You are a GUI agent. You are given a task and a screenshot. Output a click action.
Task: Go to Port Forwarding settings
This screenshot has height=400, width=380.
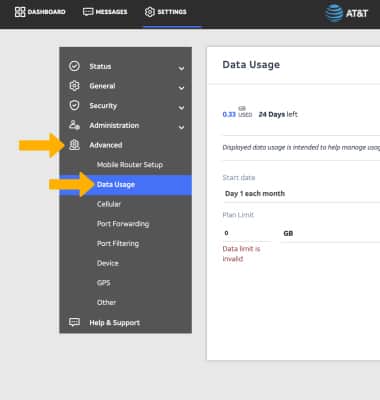point(123,224)
